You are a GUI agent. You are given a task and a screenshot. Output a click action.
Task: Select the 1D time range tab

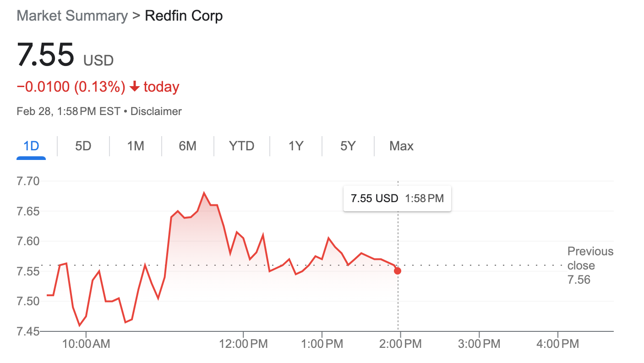(31, 146)
